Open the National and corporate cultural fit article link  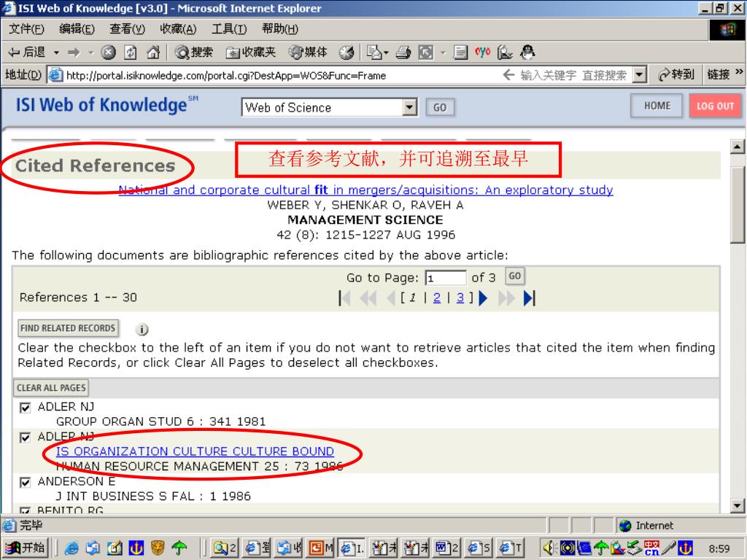365,190
